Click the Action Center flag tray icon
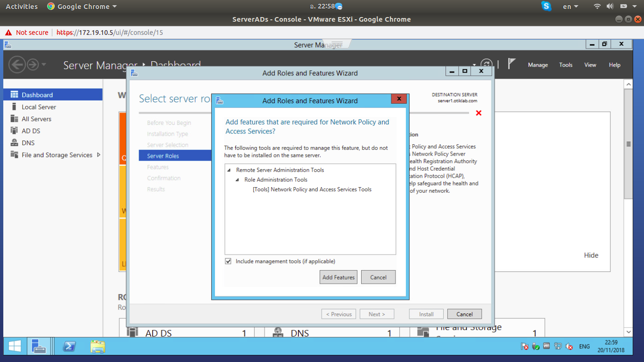 click(x=525, y=346)
